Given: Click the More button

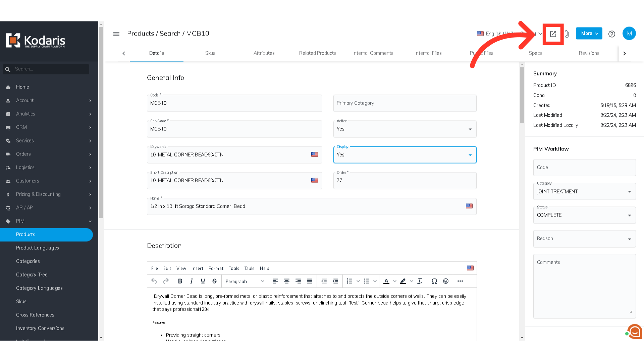Looking at the screenshot, I should [x=589, y=34].
